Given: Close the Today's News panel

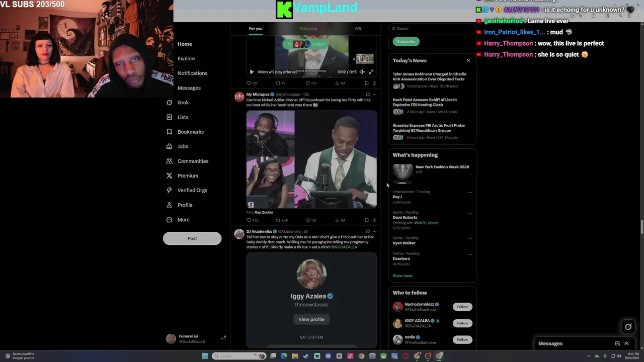Looking at the screenshot, I should click(468, 60).
